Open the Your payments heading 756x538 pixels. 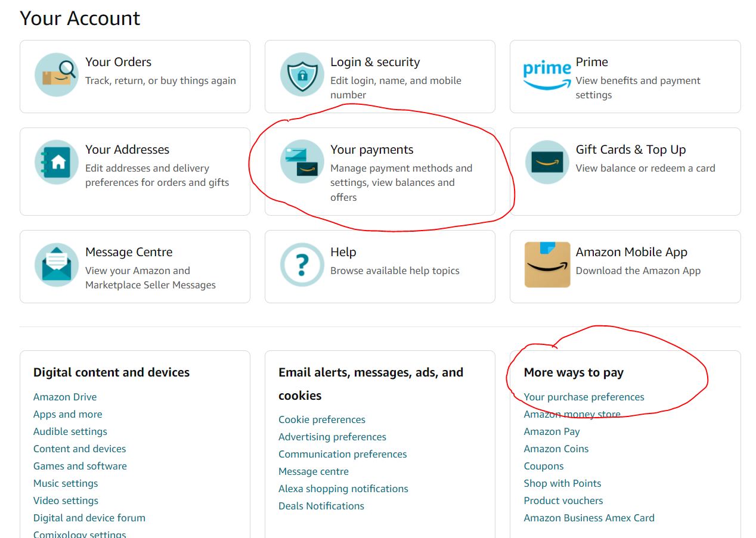(371, 150)
